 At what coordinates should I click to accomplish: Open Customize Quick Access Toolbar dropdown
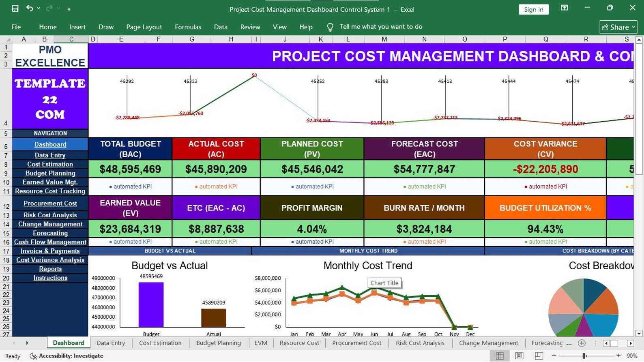[69, 9]
